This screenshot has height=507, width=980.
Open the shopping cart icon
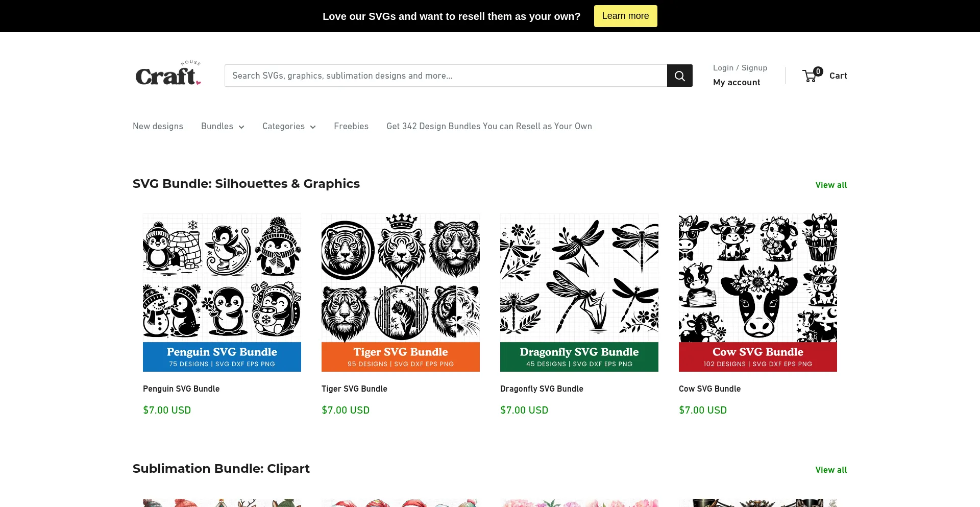[x=811, y=75]
